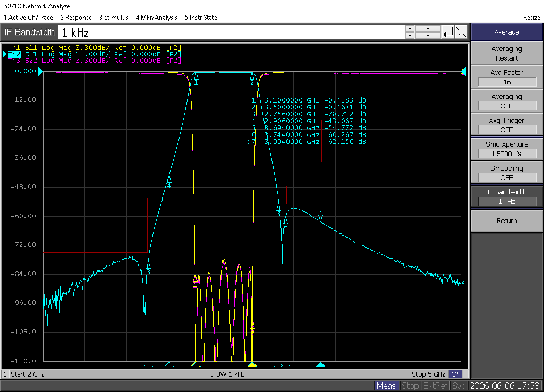
Task: Click marker readout 3.9940000 GHz -62.156 dB
Action: coord(307,141)
